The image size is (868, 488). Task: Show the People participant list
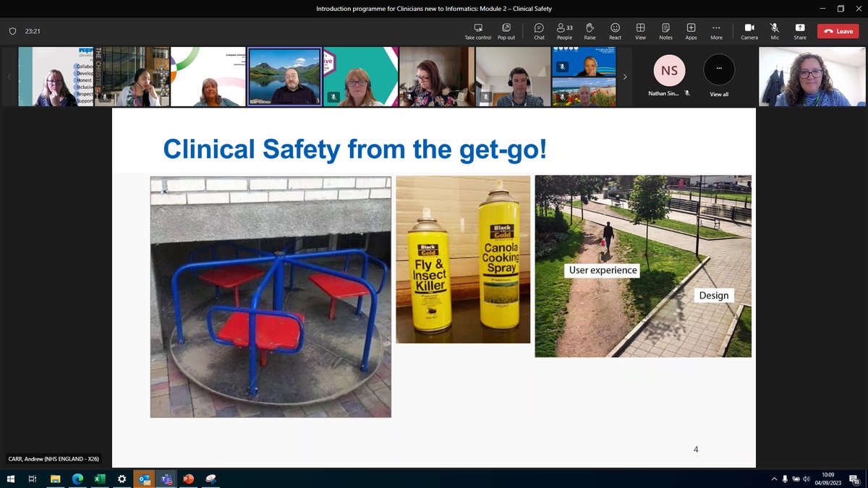(564, 31)
